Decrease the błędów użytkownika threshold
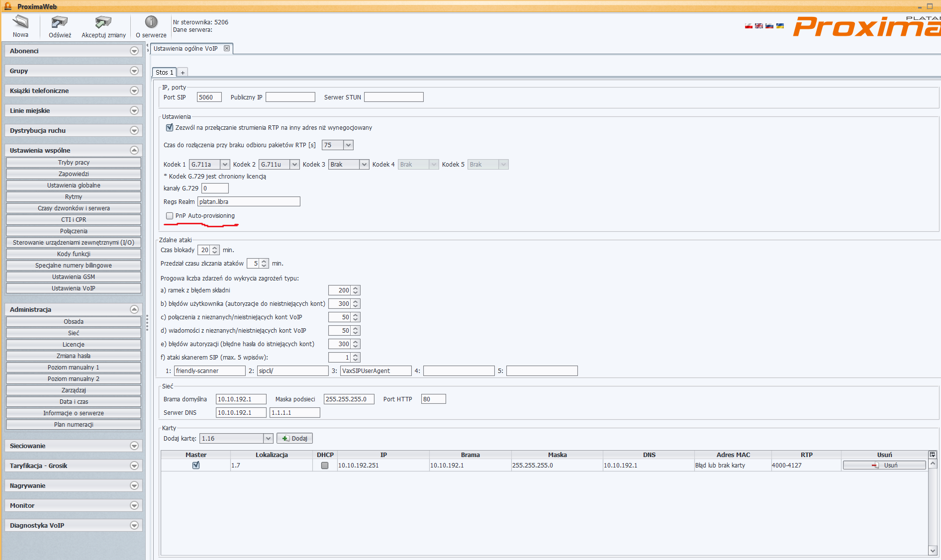The height and width of the screenshot is (560, 941). click(356, 306)
